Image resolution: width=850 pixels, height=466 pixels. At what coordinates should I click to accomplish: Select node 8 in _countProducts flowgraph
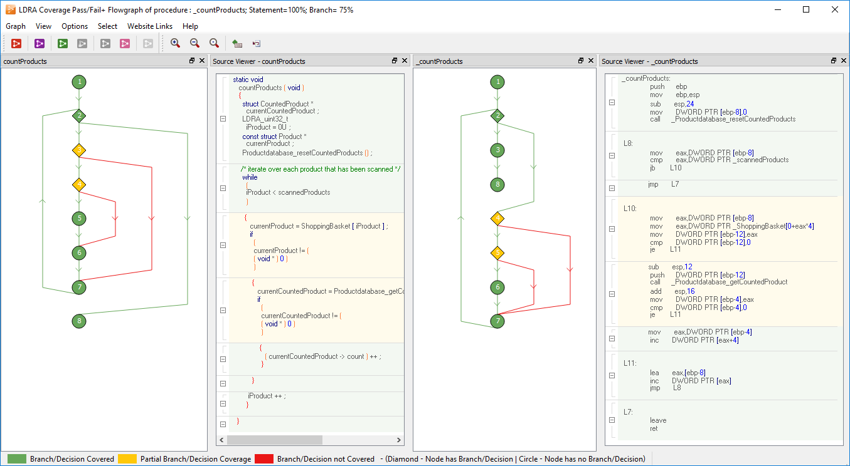[x=498, y=184]
